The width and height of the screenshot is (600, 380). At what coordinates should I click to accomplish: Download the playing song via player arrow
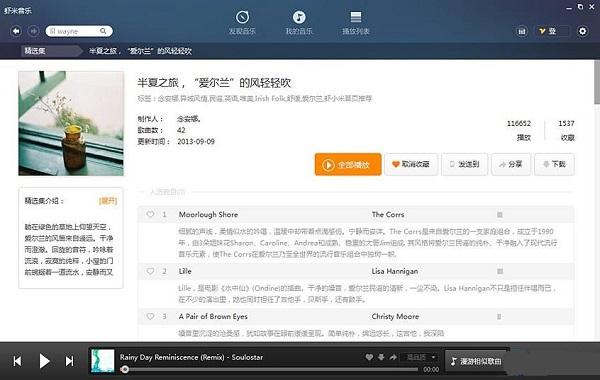click(381, 357)
